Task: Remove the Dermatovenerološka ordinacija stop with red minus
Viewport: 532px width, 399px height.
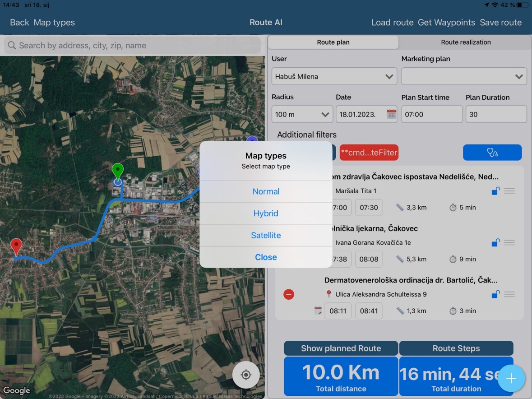Action: click(x=289, y=294)
